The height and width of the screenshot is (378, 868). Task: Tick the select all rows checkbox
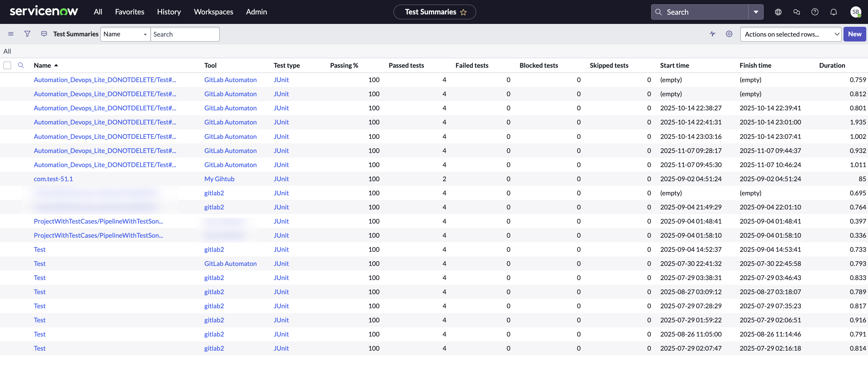click(7, 65)
